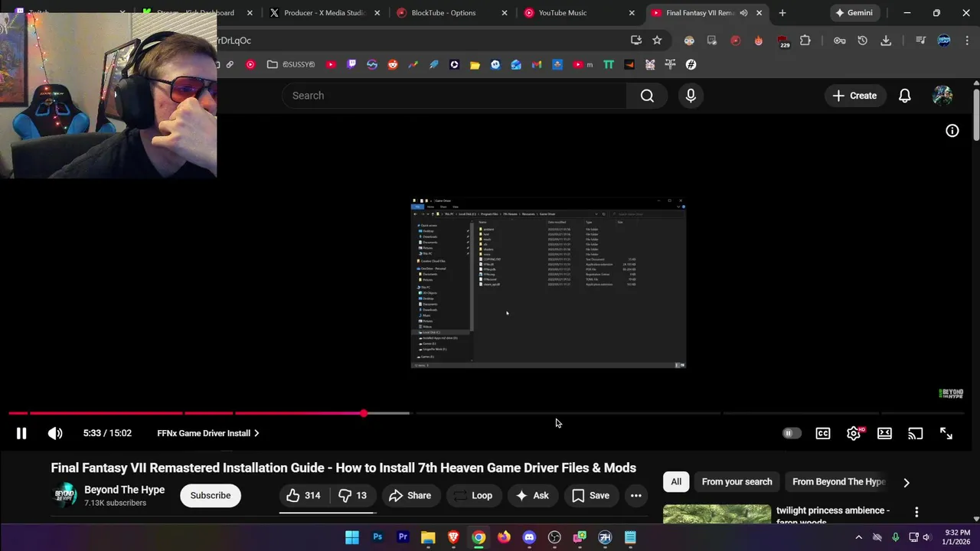Image resolution: width=980 pixels, height=551 pixels.
Task: Open Beyond The Hype channel avatar
Action: tap(65, 495)
